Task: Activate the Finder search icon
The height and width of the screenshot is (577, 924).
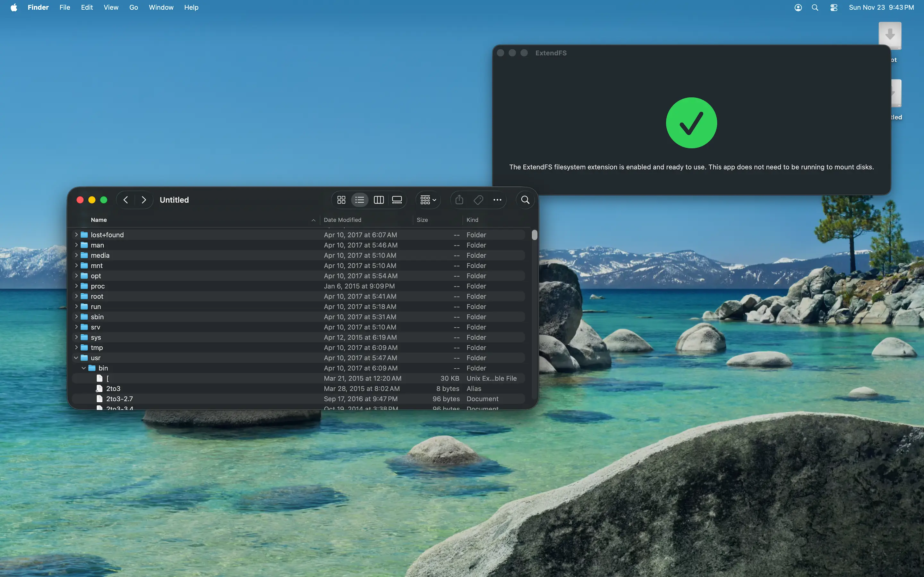Action: (525, 200)
